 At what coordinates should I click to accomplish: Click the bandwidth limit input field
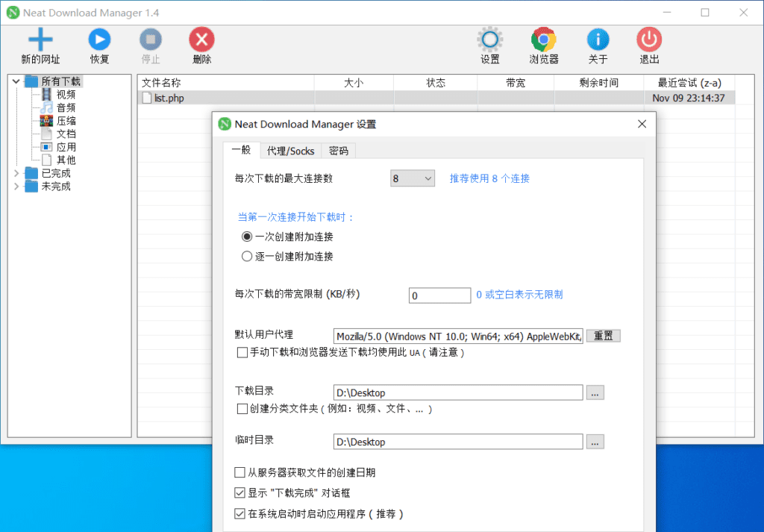tap(439, 295)
